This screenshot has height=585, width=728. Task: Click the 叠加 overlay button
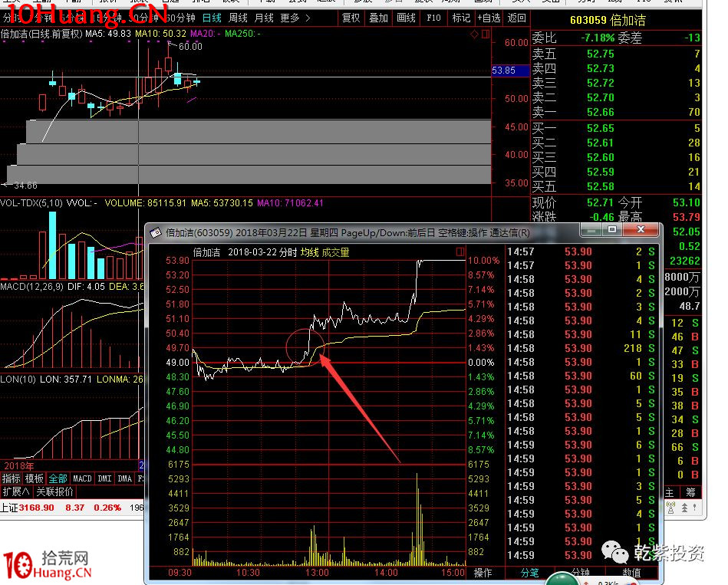[x=378, y=18]
